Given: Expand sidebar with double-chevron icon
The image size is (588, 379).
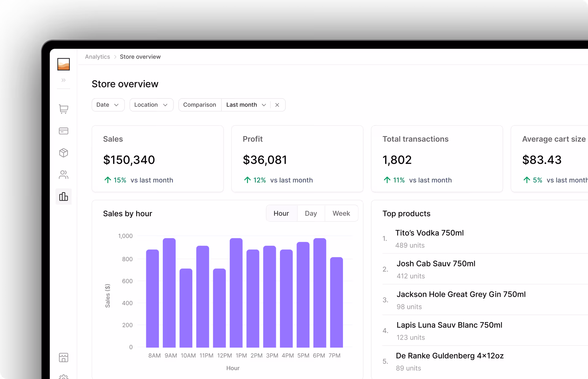Looking at the screenshot, I should (x=63, y=80).
